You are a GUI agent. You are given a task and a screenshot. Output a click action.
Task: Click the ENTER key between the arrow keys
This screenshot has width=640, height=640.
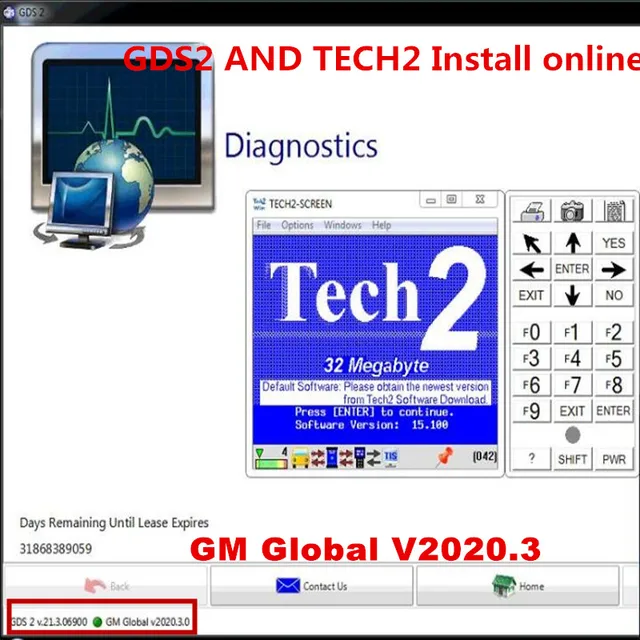pyautogui.click(x=573, y=269)
